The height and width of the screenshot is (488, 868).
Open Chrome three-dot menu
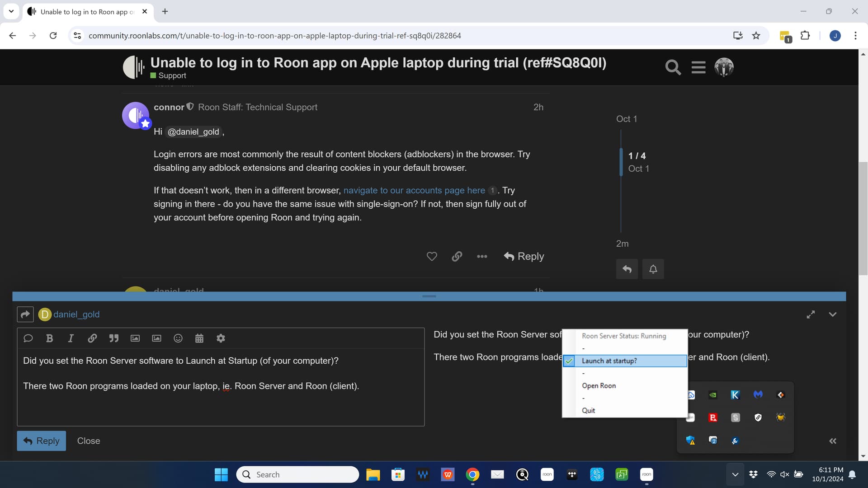point(855,36)
